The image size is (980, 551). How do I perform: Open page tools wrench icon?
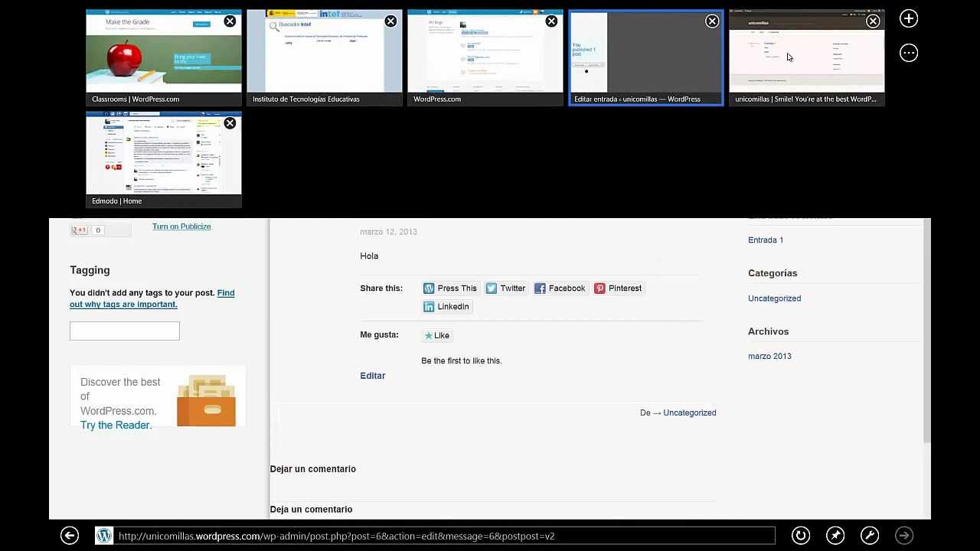(x=870, y=536)
